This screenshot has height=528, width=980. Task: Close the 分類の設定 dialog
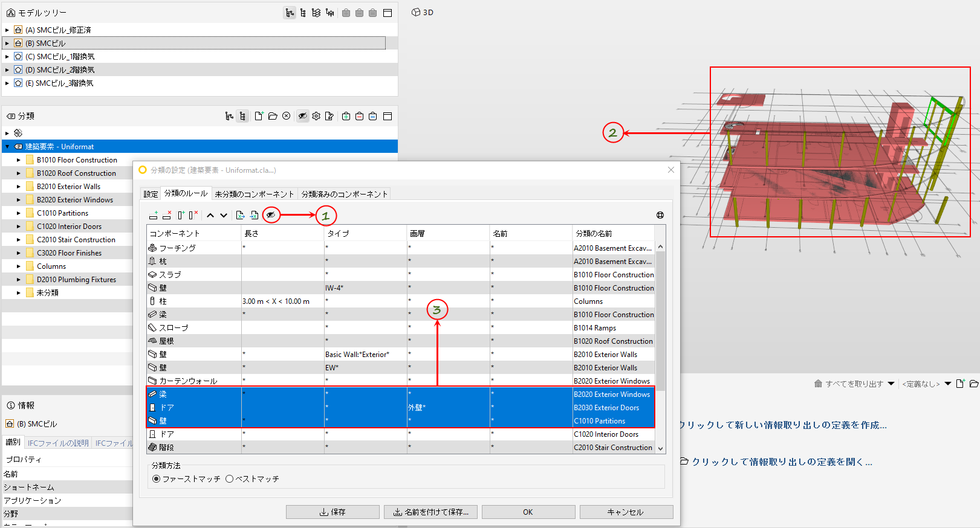[670, 170]
